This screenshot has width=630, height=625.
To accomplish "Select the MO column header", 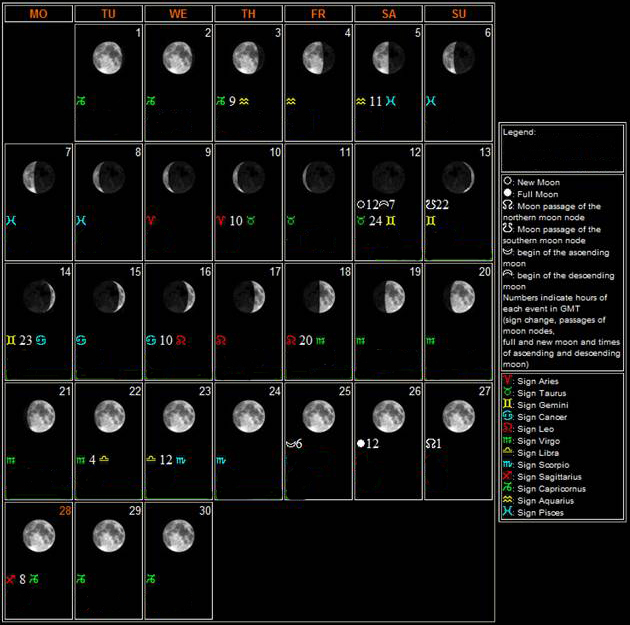I will coord(38,14).
